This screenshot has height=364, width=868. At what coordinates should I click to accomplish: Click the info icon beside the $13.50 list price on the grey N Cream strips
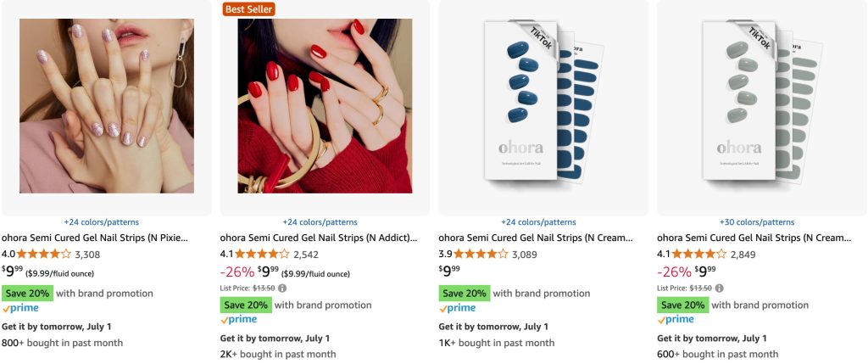(719, 288)
